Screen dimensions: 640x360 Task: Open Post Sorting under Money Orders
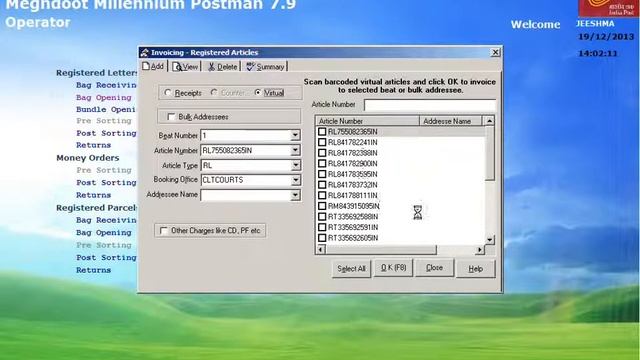106,182
